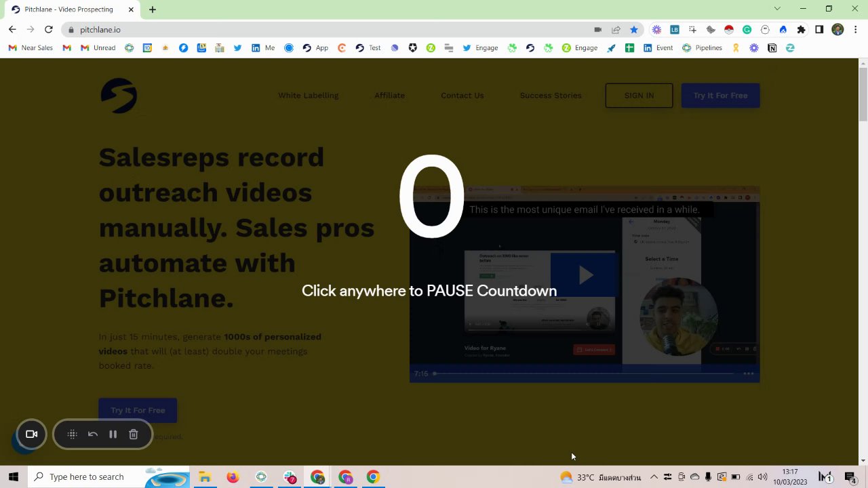This screenshot has width=868, height=488.
Task: Open the Pitchlane Test bookmark
Action: [368, 48]
